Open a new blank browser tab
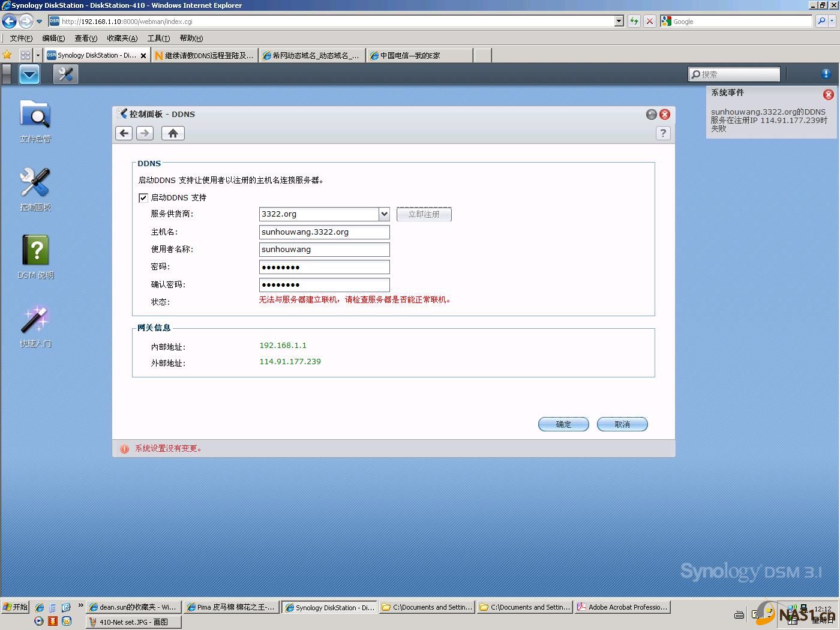Viewport: 840px width, 630px height. [482, 55]
